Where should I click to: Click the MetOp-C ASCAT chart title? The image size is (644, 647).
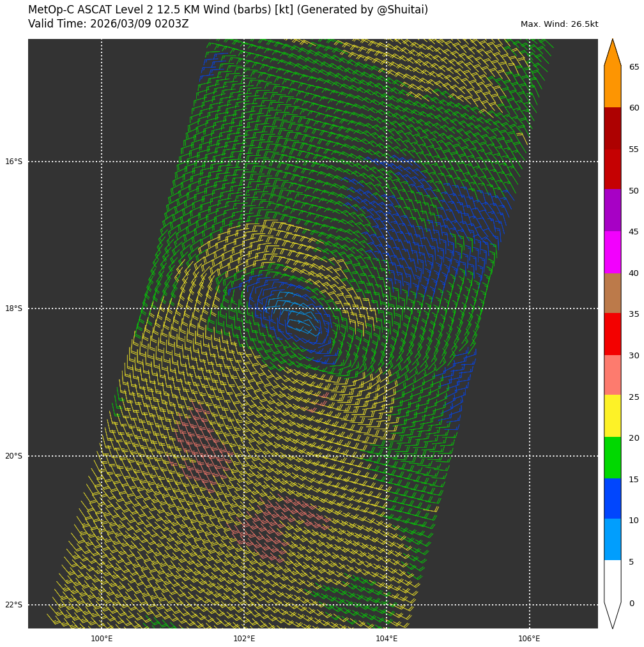pyautogui.click(x=228, y=10)
